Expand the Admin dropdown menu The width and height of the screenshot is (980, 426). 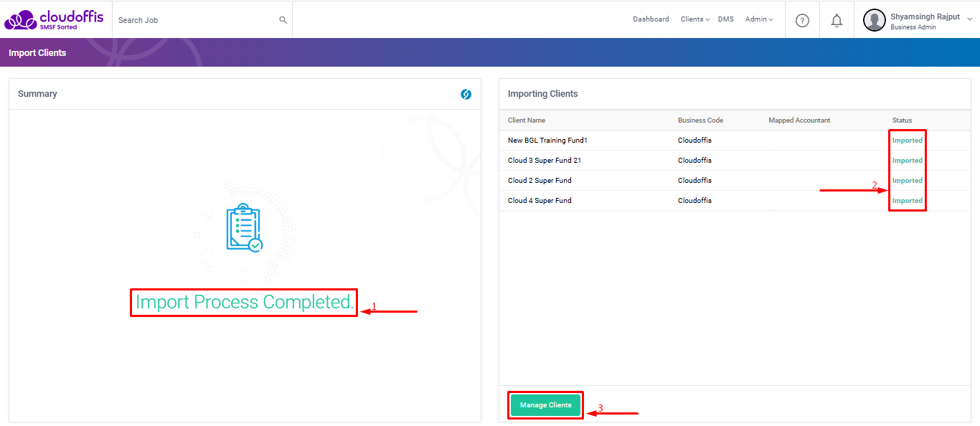[x=759, y=19]
